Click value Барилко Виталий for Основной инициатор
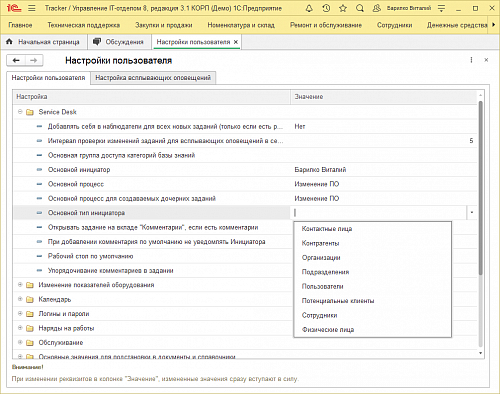Viewport: 500px width, 394px height. pyautogui.click(x=320, y=170)
